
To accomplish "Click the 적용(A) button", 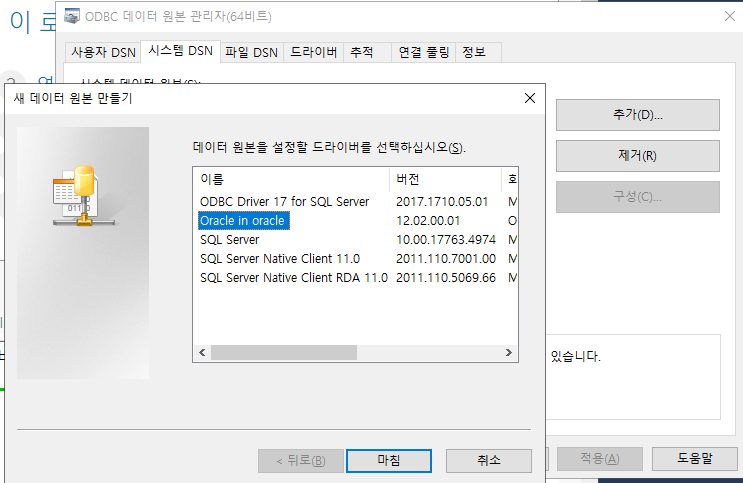I will click(599, 458).
